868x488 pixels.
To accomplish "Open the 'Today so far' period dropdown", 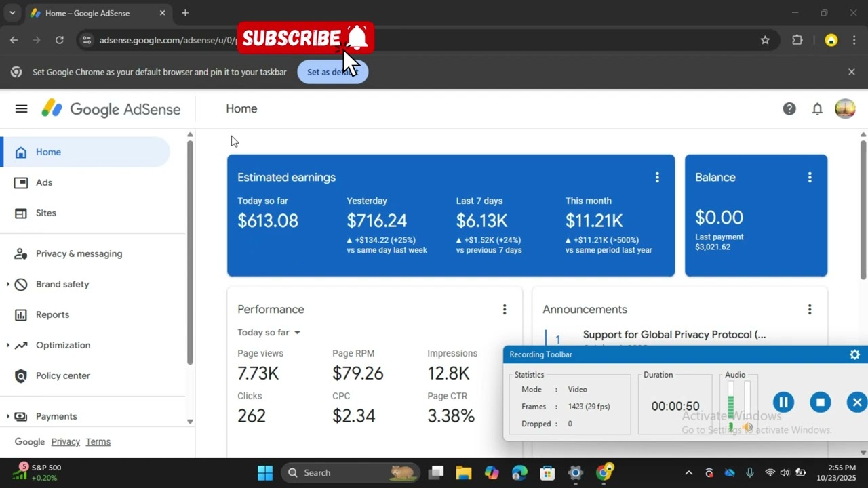I will pyautogui.click(x=269, y=332).
